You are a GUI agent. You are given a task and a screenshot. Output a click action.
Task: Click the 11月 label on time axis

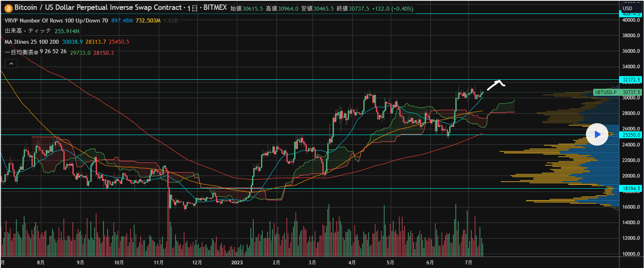159,263
